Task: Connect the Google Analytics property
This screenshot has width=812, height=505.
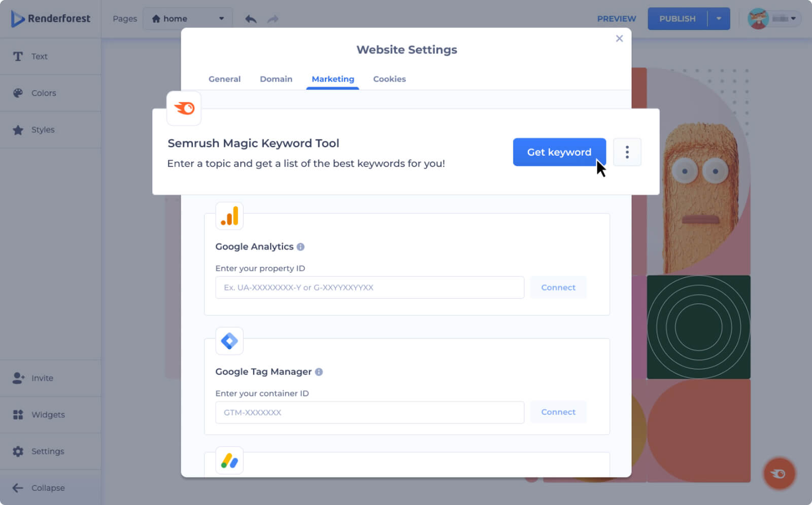Action: pos(558,287)
